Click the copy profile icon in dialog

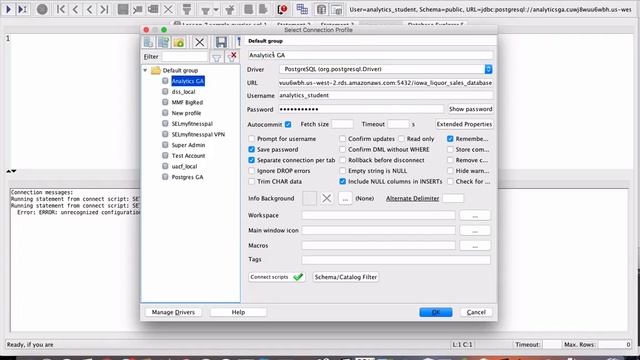pyautogui.click(x=164, y=42)
